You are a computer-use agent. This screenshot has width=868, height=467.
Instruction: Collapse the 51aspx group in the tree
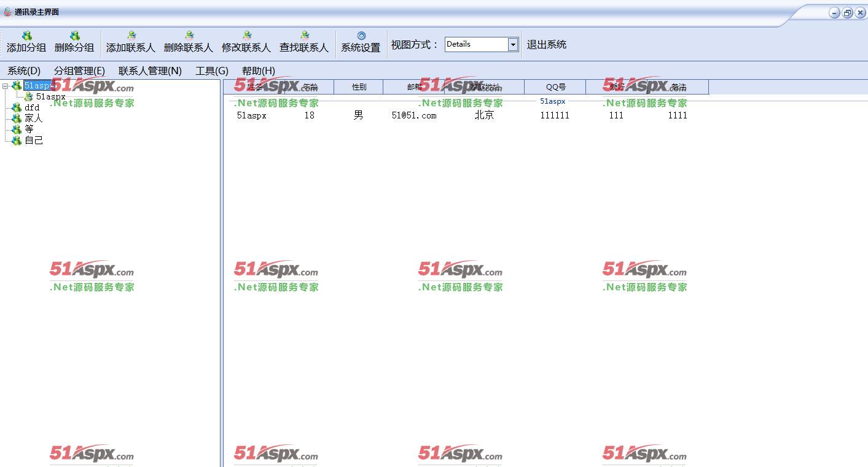click(5, 86)
